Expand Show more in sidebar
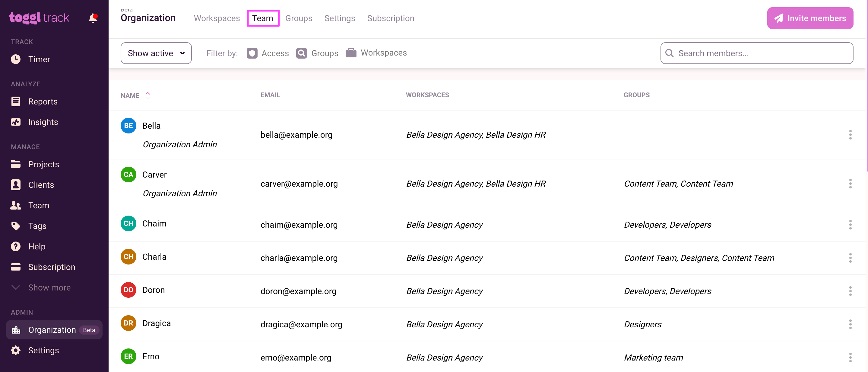This screenshot has width=868, height=372. 49,288
